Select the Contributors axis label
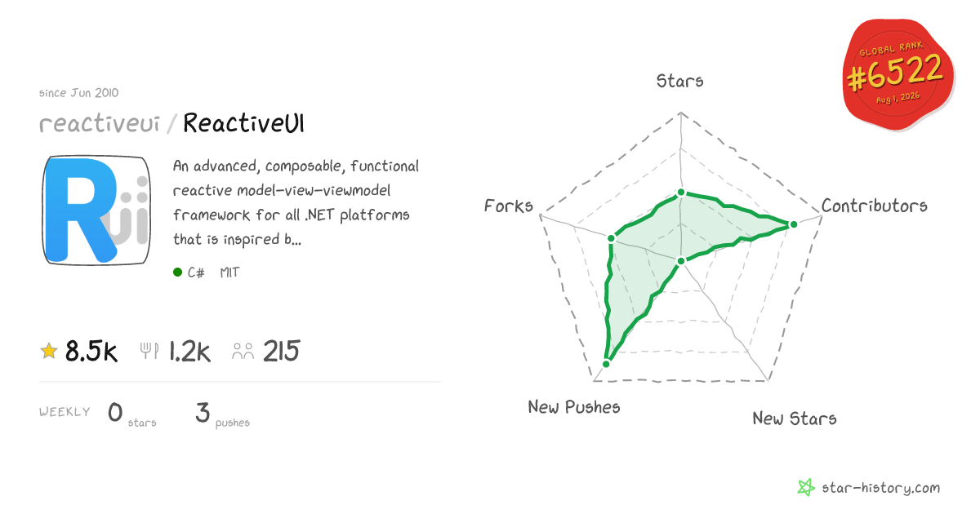The width and height of the screenshot is (980, 514). [x=875, y=206]
